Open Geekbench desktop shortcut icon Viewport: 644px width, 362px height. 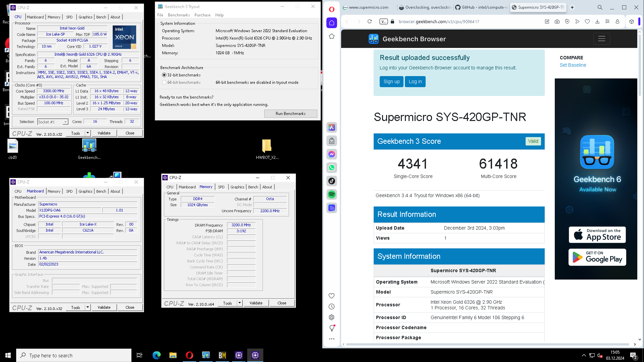tap(89, 149)
